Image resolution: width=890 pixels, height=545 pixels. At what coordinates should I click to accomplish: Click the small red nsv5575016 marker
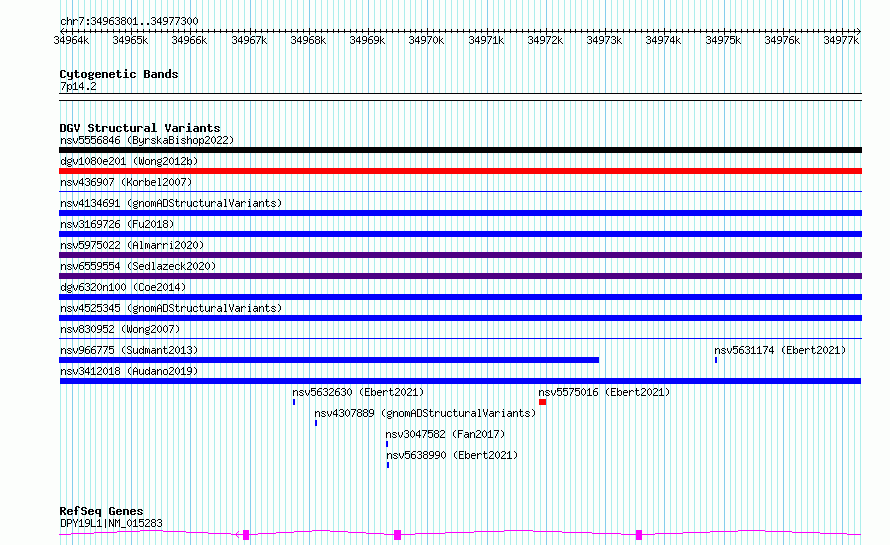point(543,402)
